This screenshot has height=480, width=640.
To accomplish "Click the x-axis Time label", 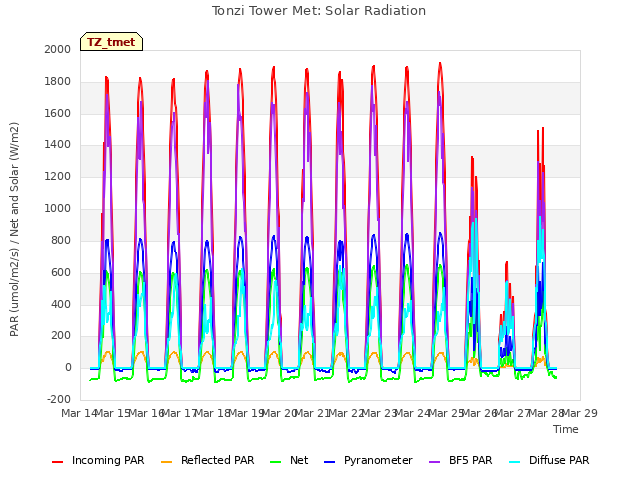I will 566,429.
